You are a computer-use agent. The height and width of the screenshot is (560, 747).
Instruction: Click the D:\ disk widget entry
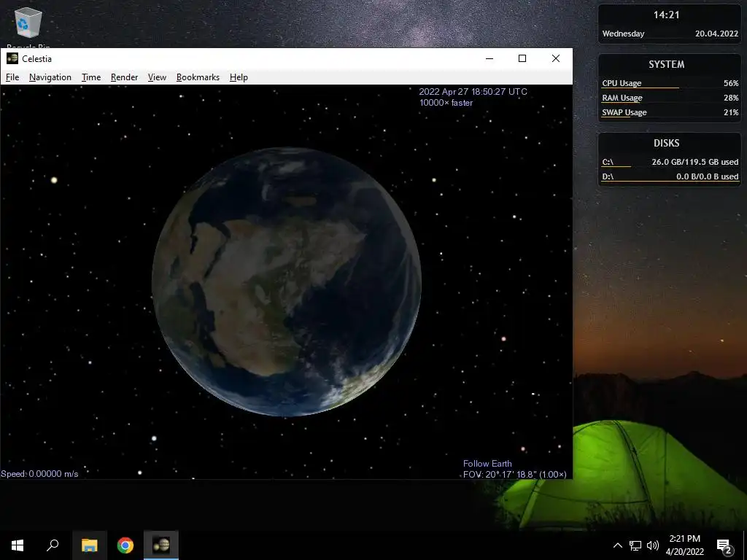tap(670, 176)
